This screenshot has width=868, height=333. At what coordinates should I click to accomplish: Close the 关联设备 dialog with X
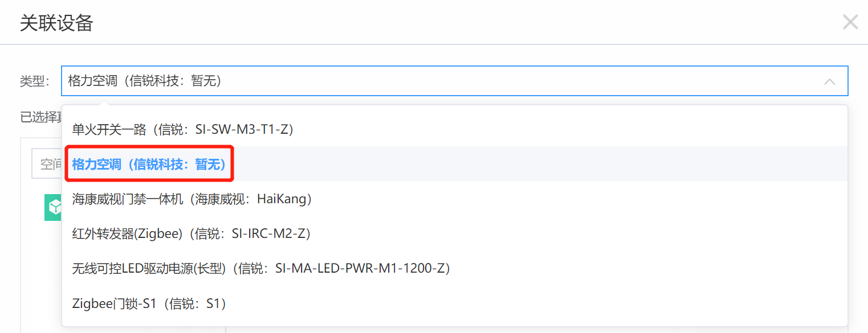point(850,22)
